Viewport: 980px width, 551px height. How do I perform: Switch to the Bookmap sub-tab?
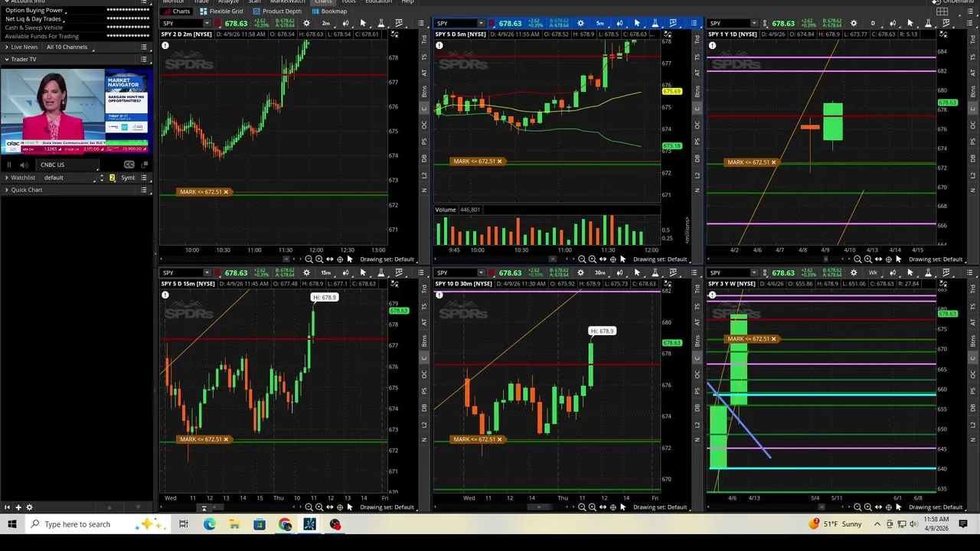(x=329, y=11)
